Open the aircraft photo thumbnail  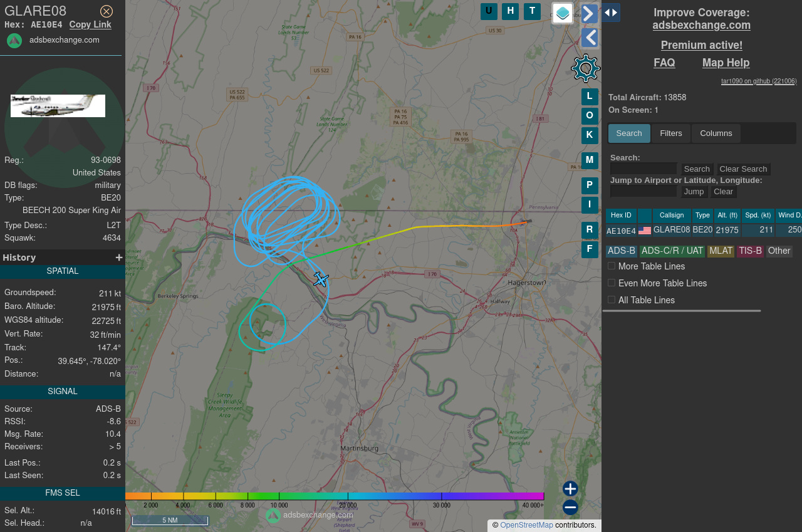tap(58, 106)
